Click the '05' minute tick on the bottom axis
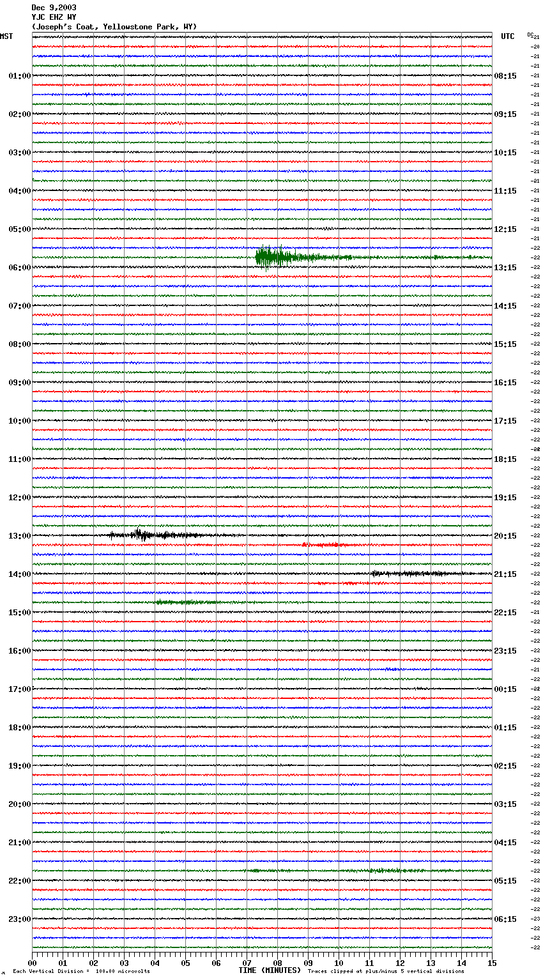 pos(185,963)
